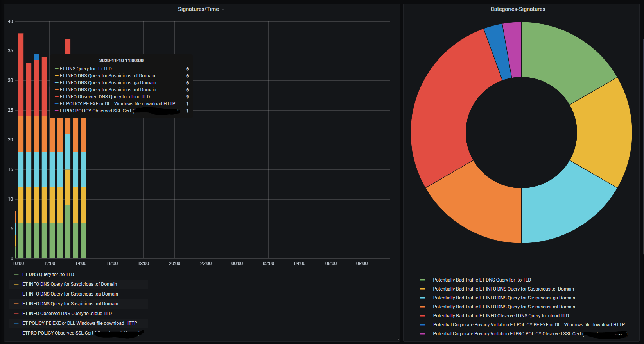Click yellow swatch beside pie legend .cf Domain entry
Viewport: 644px width, 344px height.
(422, 289)
